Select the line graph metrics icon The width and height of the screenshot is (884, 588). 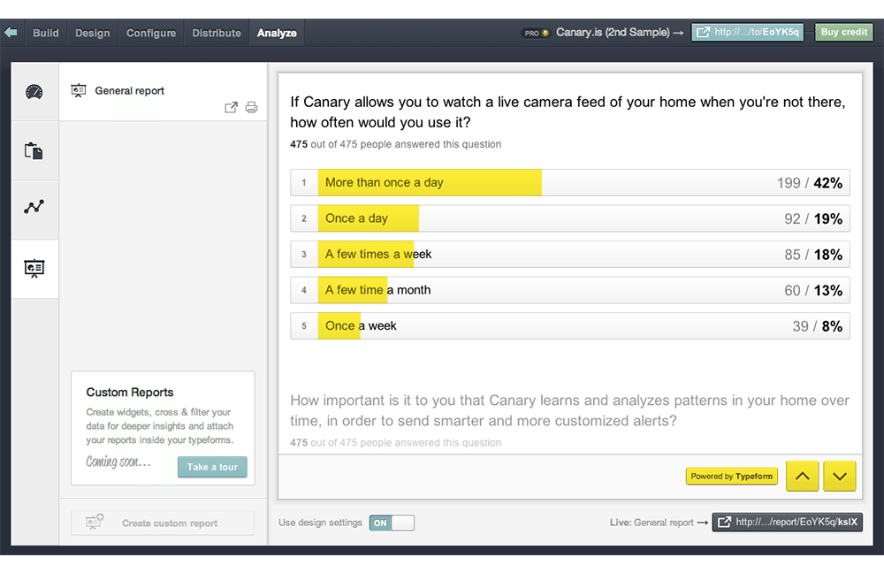34,208
